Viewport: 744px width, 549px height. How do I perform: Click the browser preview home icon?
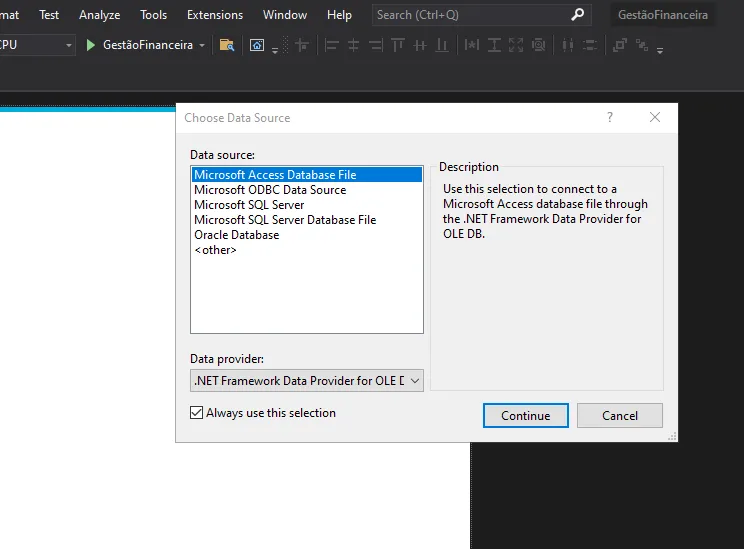257,45
